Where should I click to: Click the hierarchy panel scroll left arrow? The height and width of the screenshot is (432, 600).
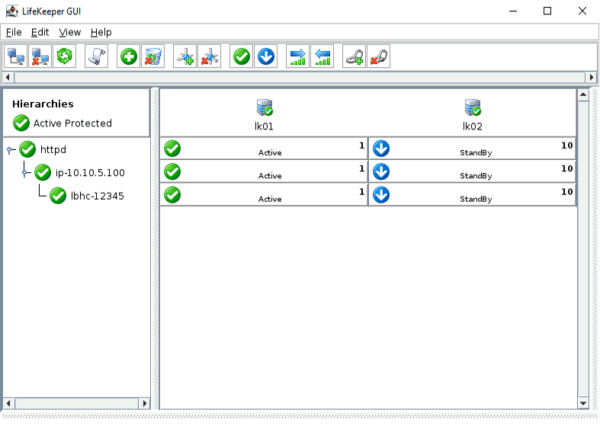(9, 403)
